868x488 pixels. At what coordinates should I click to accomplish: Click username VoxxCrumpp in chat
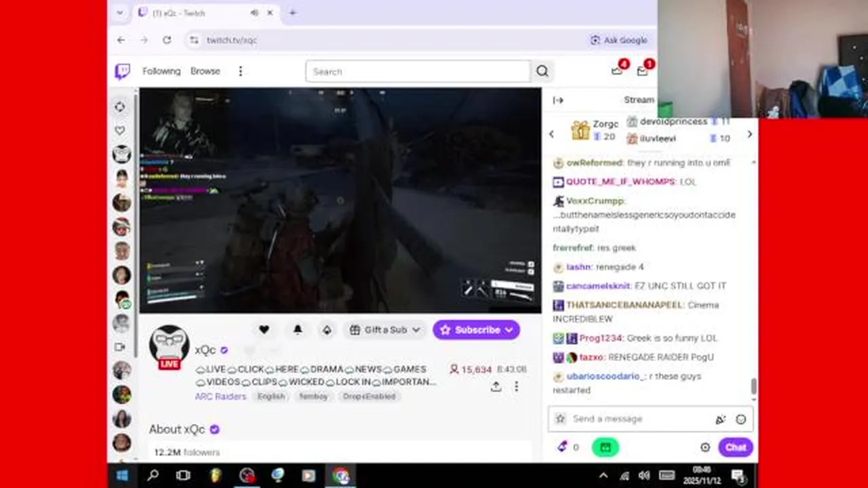(595, 201)
